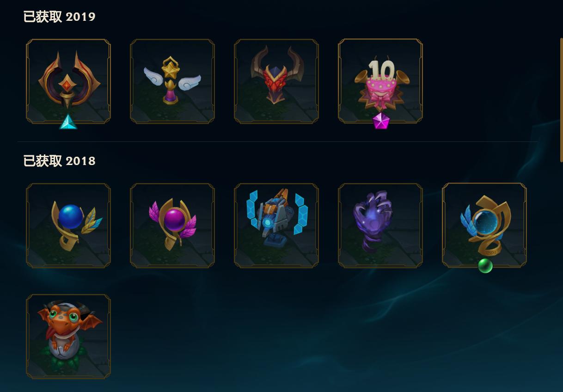This screenshot has height=392, width=563.
Task: Click the 已获取 2019 section header
Action: (59, 17)
